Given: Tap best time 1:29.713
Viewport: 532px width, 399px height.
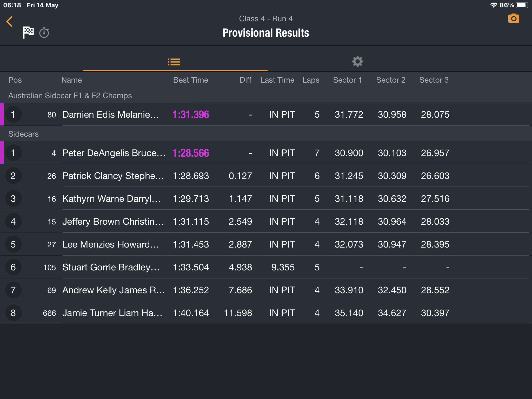Looking at the screenshot, I should coord(191,199).
